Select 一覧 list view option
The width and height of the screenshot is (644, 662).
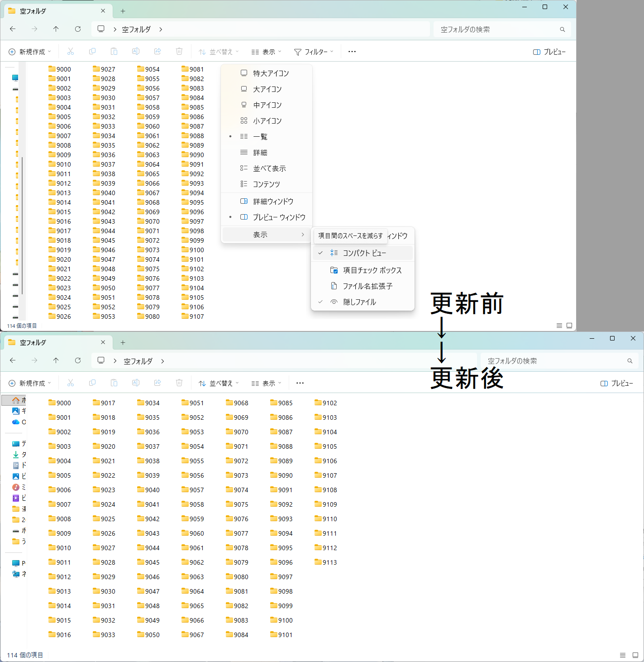(x=267, y=137)
